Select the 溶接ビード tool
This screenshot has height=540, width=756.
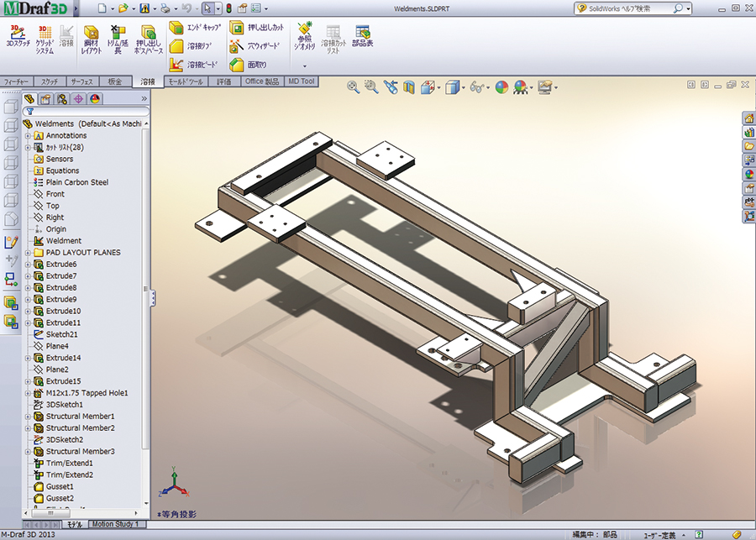tap(177, 64)
